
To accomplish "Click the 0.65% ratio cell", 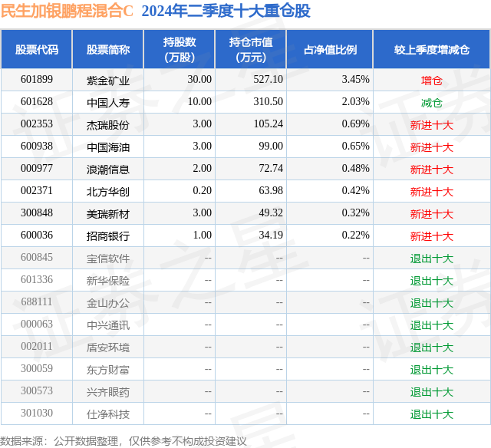I will point(355,147).
